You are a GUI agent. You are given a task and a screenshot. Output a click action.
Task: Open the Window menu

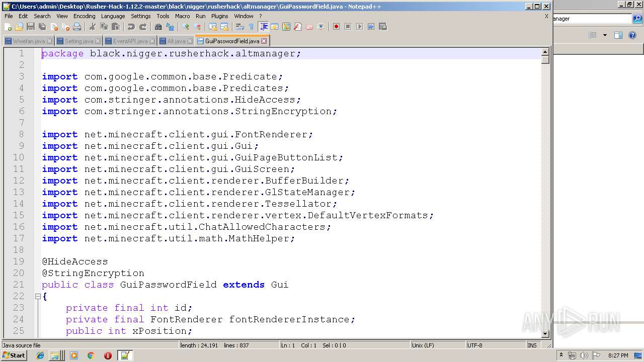coord(244,16)
